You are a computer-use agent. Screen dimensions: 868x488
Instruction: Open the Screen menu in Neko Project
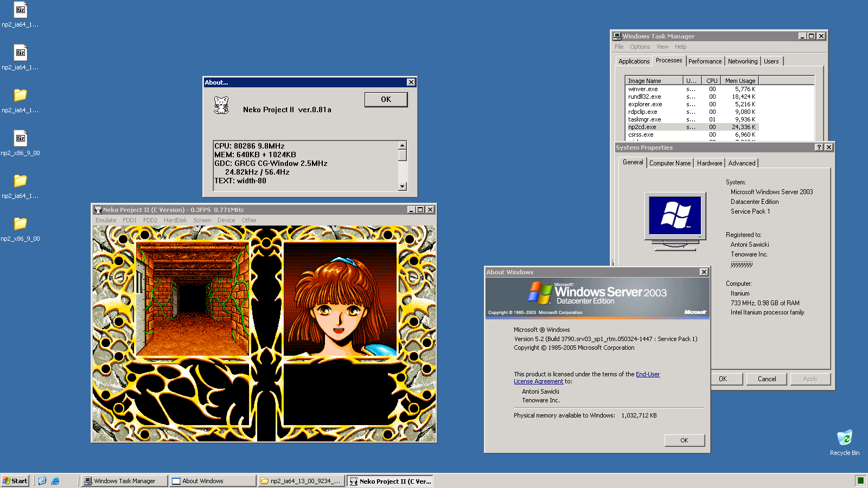pyautogui.click(x=202, y=220)
